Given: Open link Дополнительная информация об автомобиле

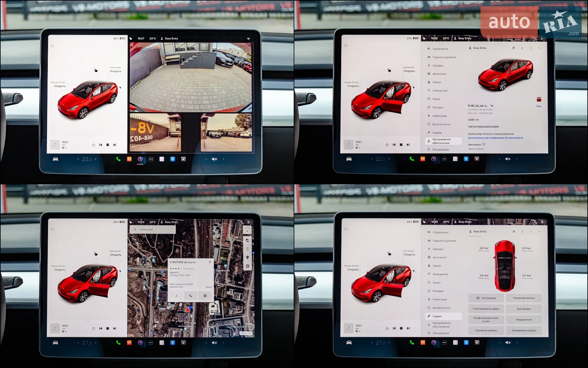Looking at the screenshot, I should pyautogui.click(x=495, y=138).
